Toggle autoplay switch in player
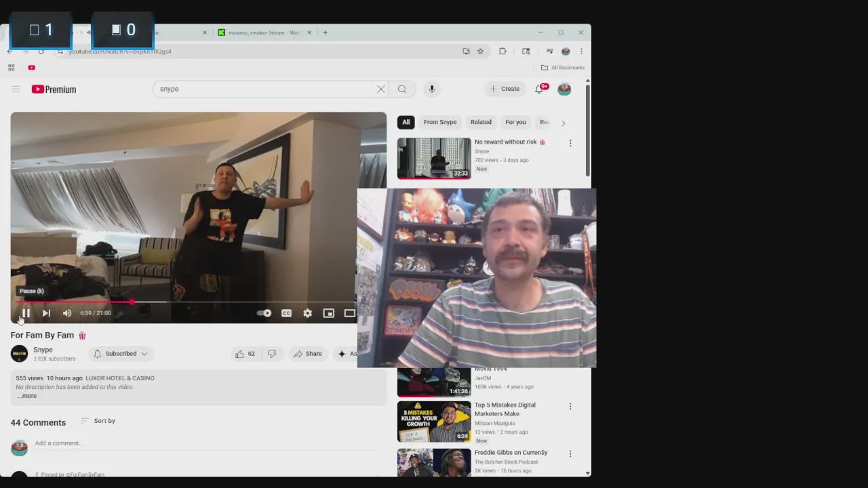Viewport: 868px width, 488px height. click(264, 313)
